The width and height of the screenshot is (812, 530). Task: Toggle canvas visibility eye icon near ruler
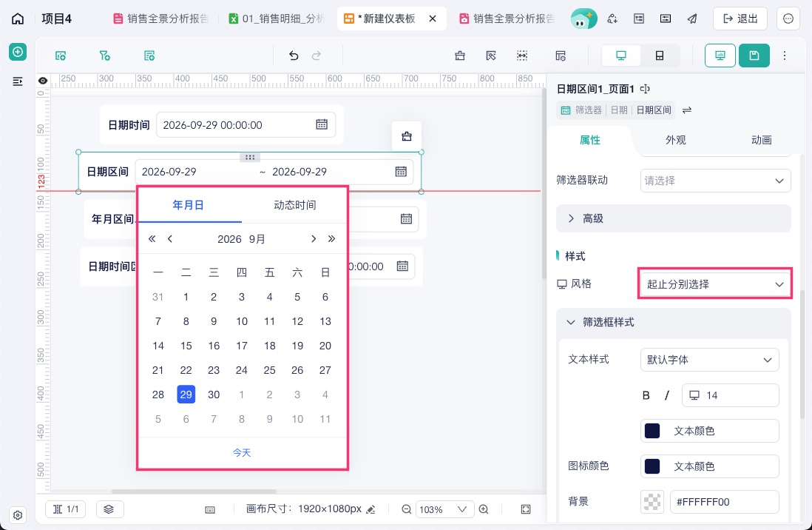43,81
